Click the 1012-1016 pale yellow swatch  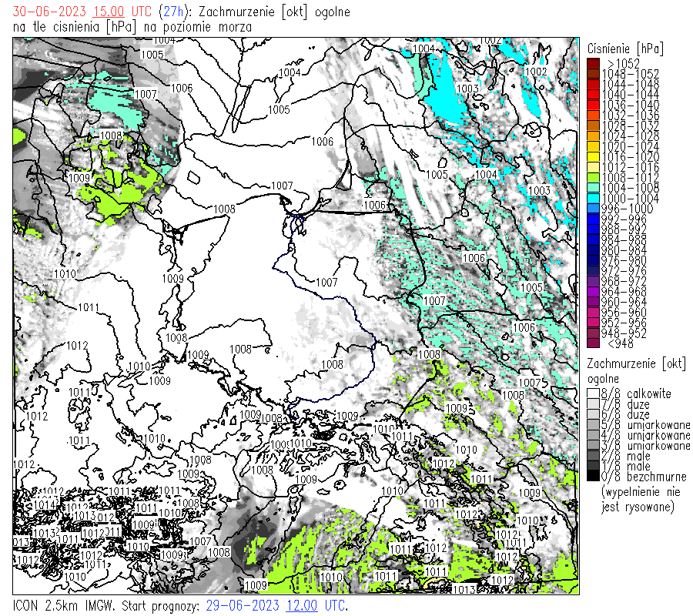593,167
